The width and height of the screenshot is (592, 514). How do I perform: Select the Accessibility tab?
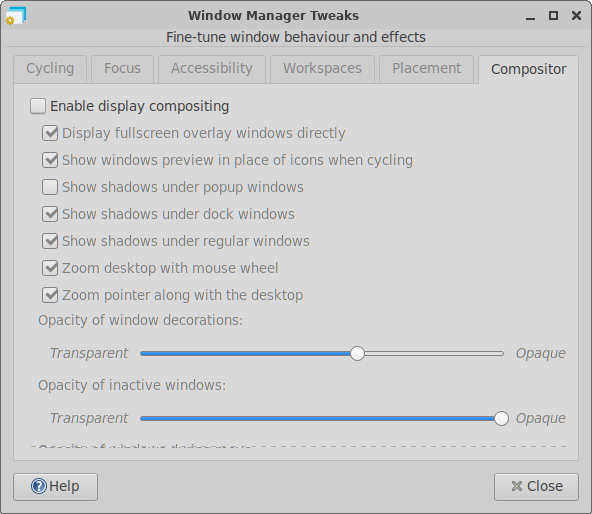212,69
